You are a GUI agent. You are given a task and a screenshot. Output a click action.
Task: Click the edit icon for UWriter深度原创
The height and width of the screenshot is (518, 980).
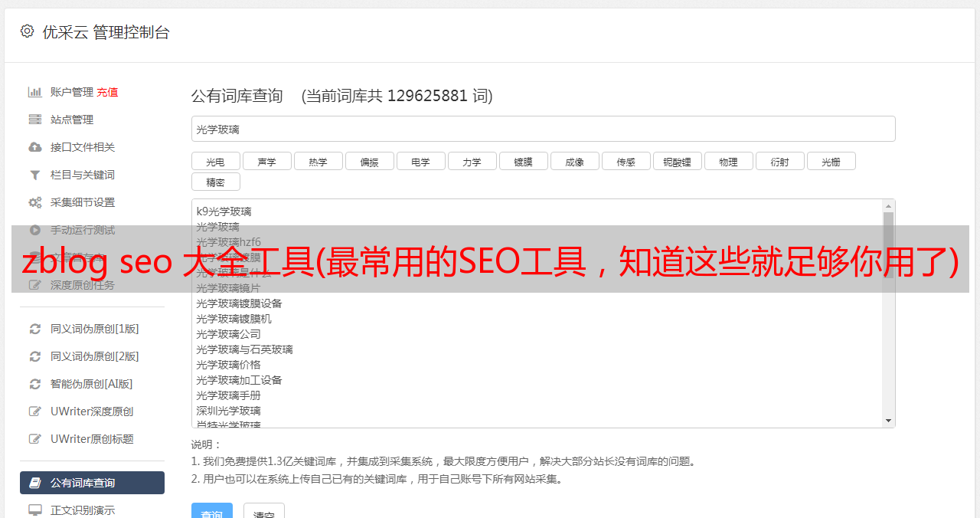(x=35, y=411)
